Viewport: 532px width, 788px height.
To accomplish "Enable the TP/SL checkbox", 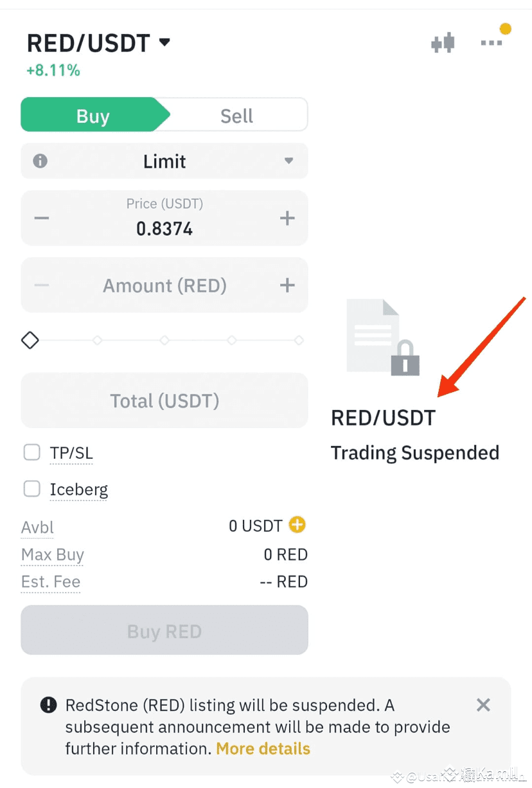I will coord(31,452).
